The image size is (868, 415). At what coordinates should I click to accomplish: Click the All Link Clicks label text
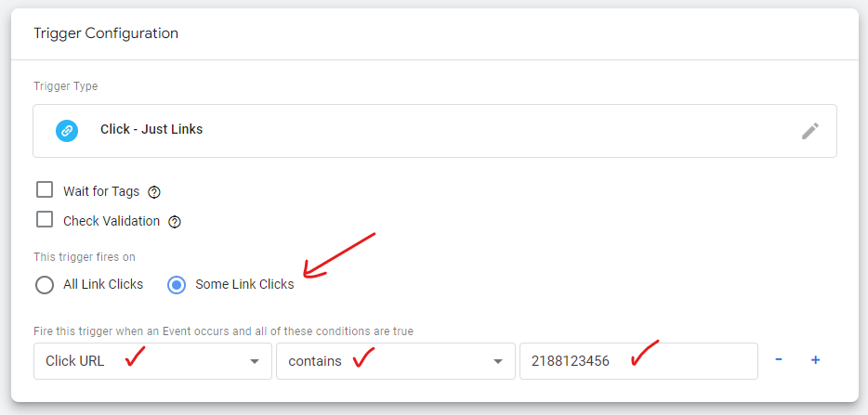[x=103, y=284]
